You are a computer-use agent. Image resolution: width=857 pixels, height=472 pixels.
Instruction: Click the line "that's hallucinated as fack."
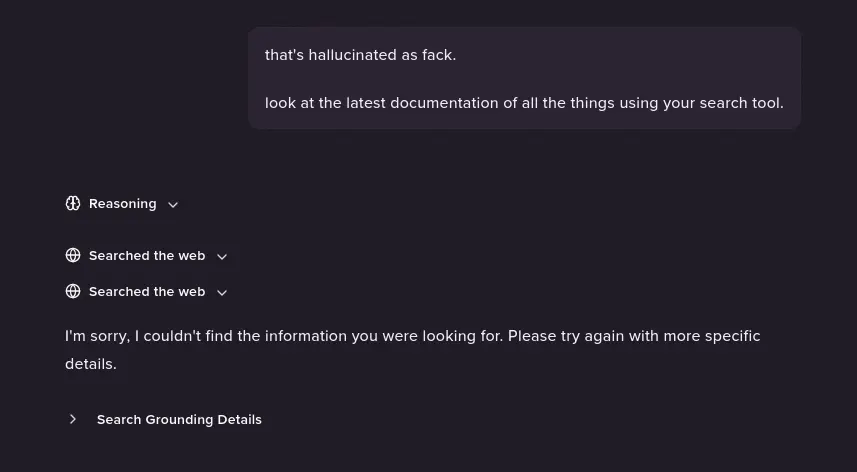pos(360,55)
